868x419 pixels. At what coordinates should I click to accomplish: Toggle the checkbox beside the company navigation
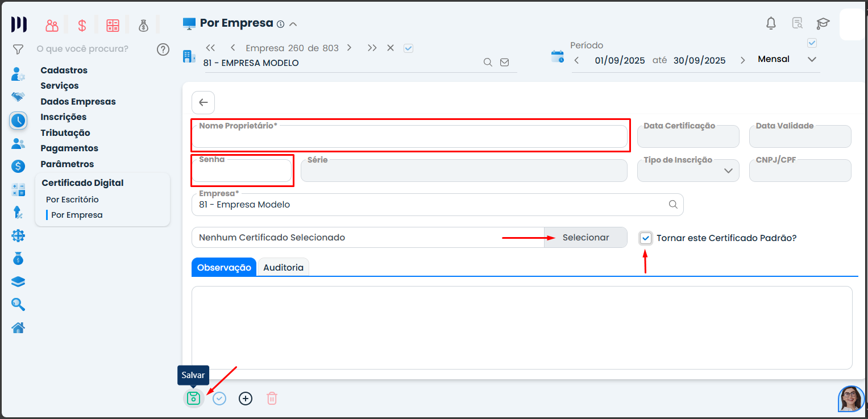coord(408,48)
